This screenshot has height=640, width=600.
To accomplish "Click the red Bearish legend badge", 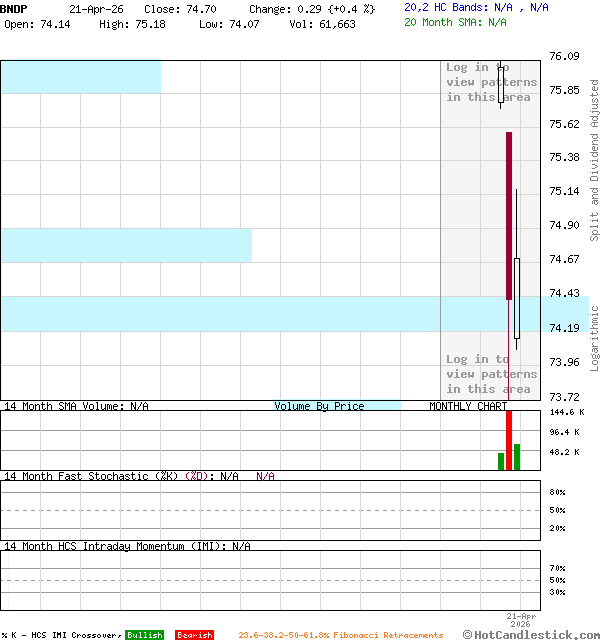I will 194,635.
